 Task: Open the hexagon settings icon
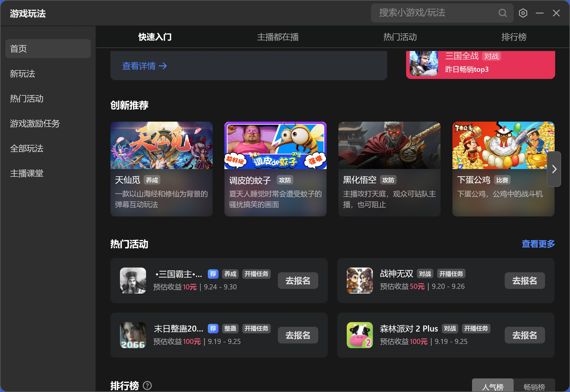[523, 13]
